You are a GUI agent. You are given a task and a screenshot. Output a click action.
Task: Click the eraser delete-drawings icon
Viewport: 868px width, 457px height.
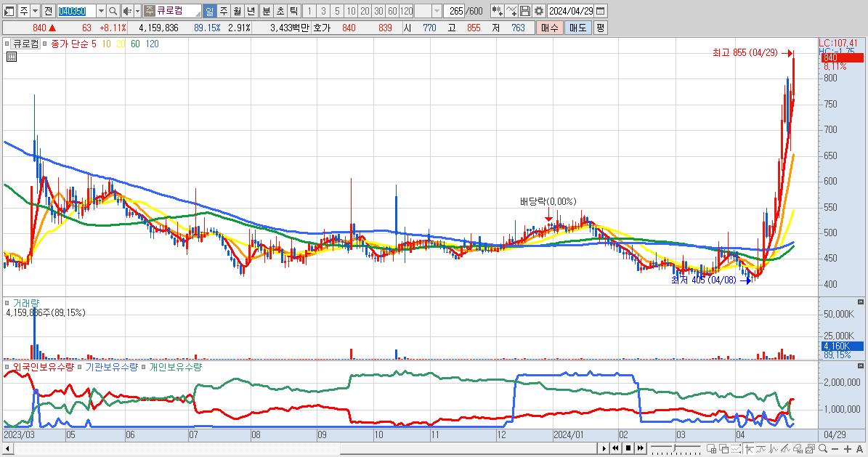tap(798, 448)
